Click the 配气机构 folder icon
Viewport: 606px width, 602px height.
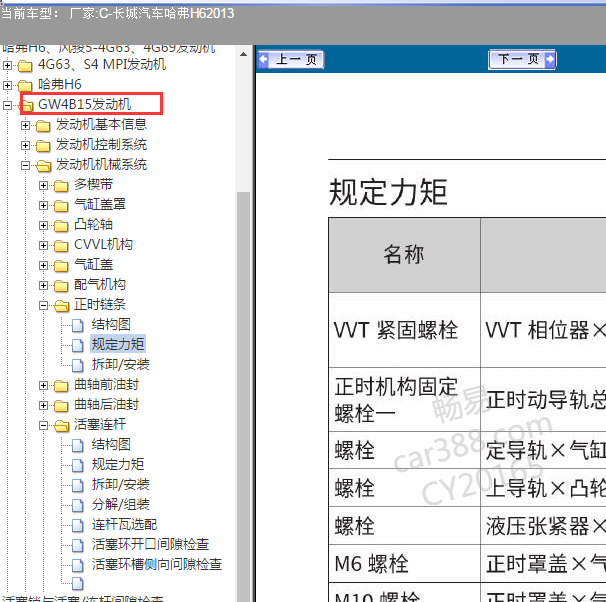point(61,286)
